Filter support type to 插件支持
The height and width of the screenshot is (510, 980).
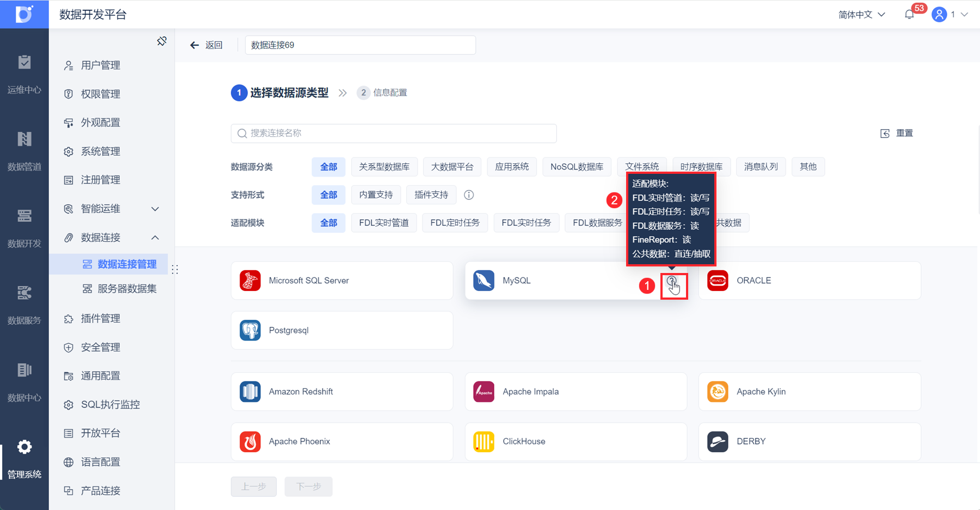pyautogui.click(x=431, y=195)
